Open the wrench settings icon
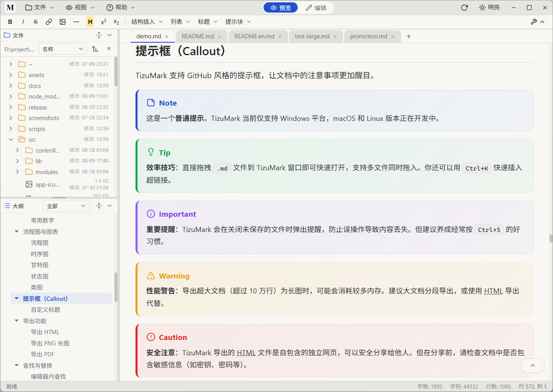 point(534,22)
